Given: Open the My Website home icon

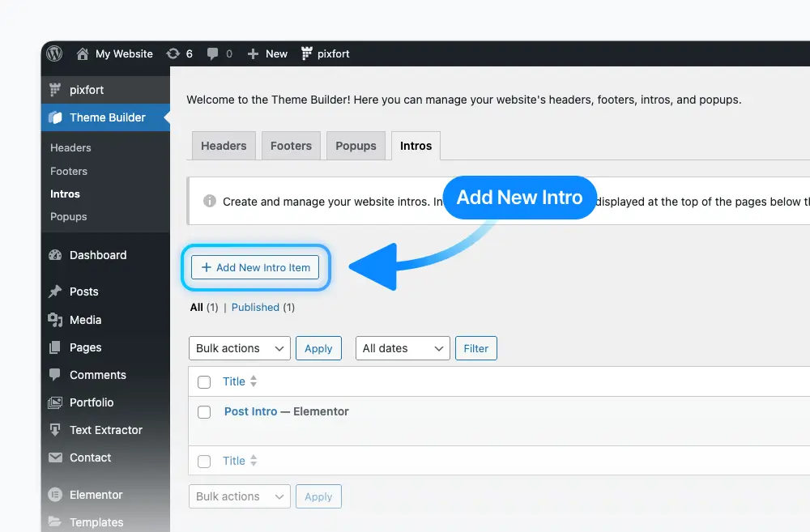Looking at the screenshot, I should 82,53.
